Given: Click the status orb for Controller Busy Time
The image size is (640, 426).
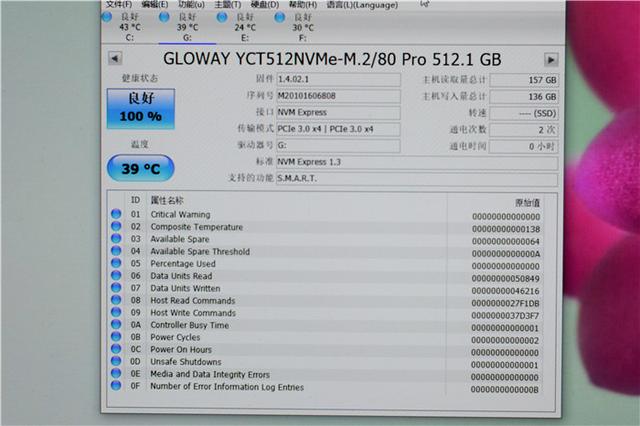Looking at the screenshot, I should tap(116, 324).
